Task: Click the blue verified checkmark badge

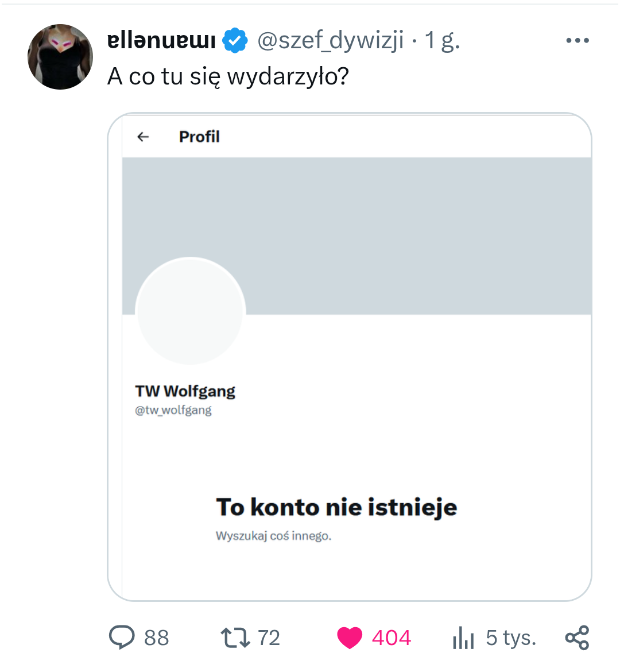Action: click(235, 41)
